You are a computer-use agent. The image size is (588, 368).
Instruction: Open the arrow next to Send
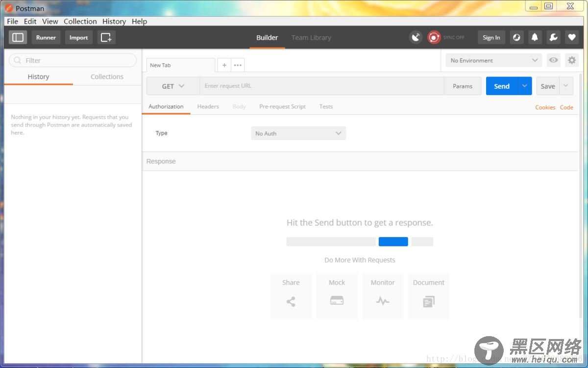coord(525,86)
